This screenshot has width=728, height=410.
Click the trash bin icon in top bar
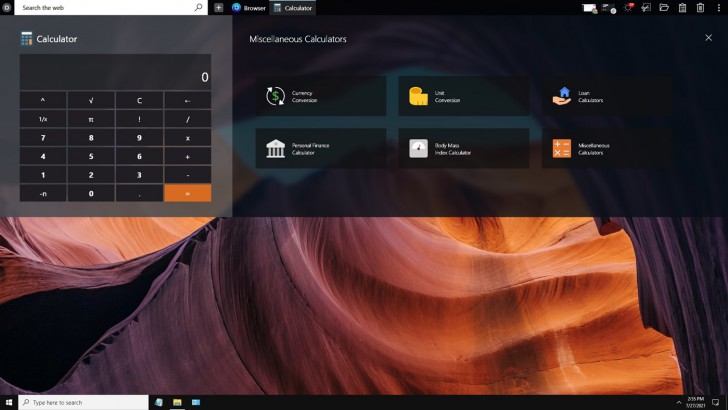(x=700, y=7)
